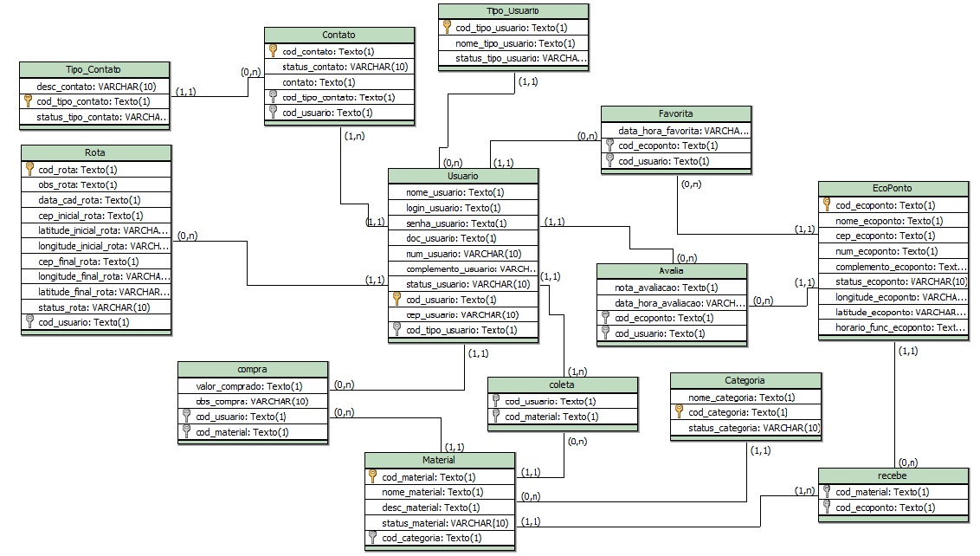
Task: Click the key for cod_tipo_contato in Contato table
Action: (273, 96)
